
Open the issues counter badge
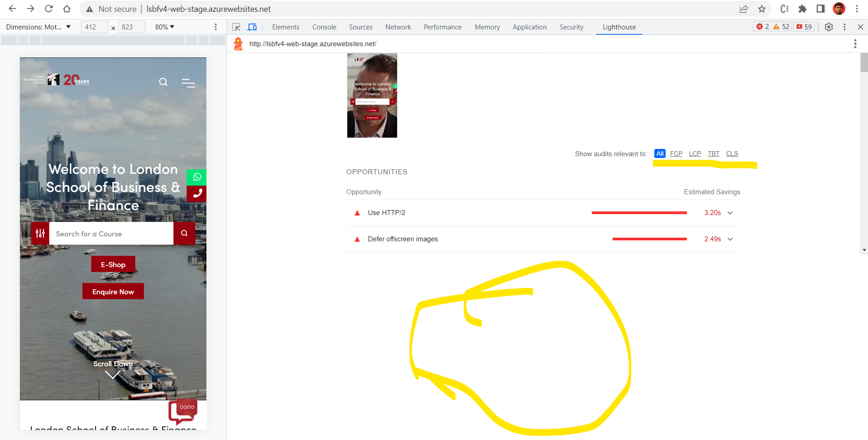804,26
